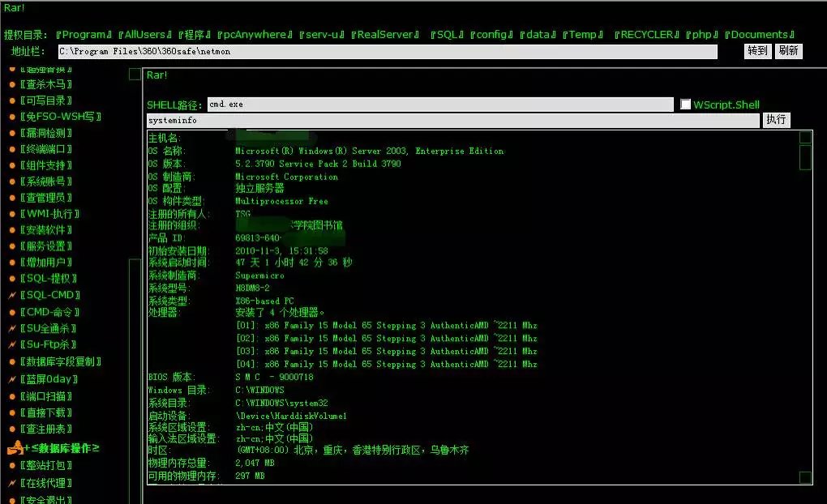Click the 'X86-based PC' value
This screenshot has width=827, height=504.
tap(264, 301)
